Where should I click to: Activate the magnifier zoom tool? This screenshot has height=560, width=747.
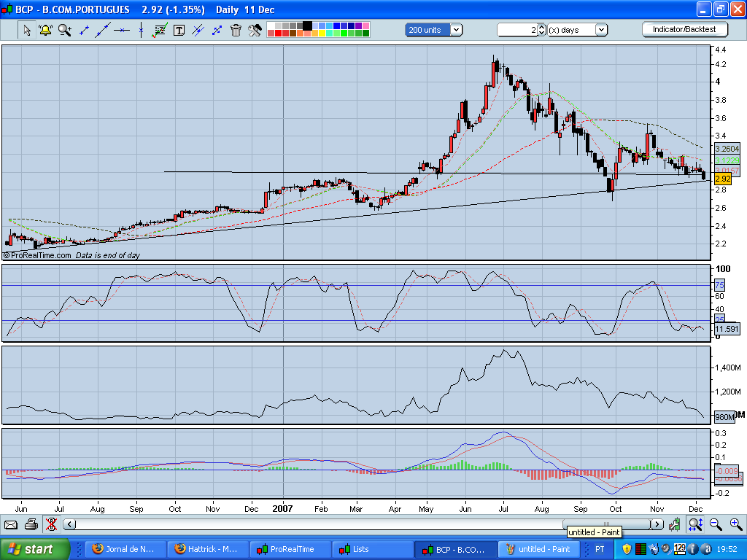(x=65, y=30)
